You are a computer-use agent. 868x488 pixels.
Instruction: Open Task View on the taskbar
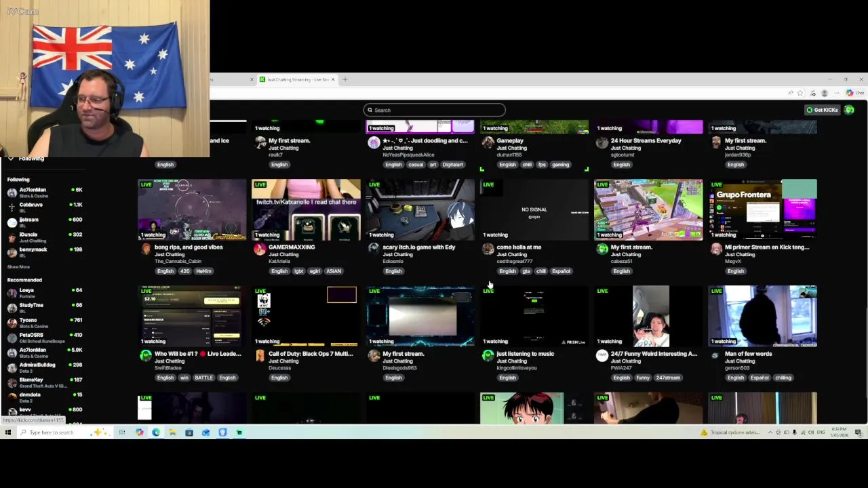point(122,432)
